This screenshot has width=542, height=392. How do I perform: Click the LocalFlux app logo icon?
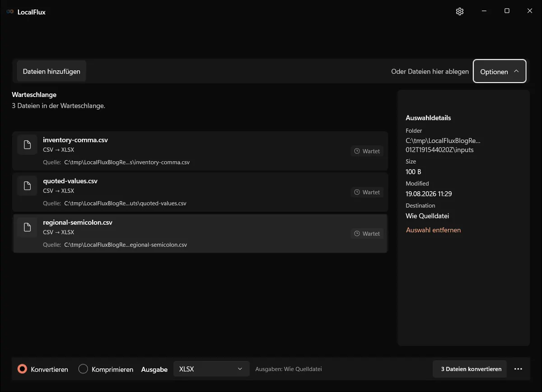click(x=10, y=12)
